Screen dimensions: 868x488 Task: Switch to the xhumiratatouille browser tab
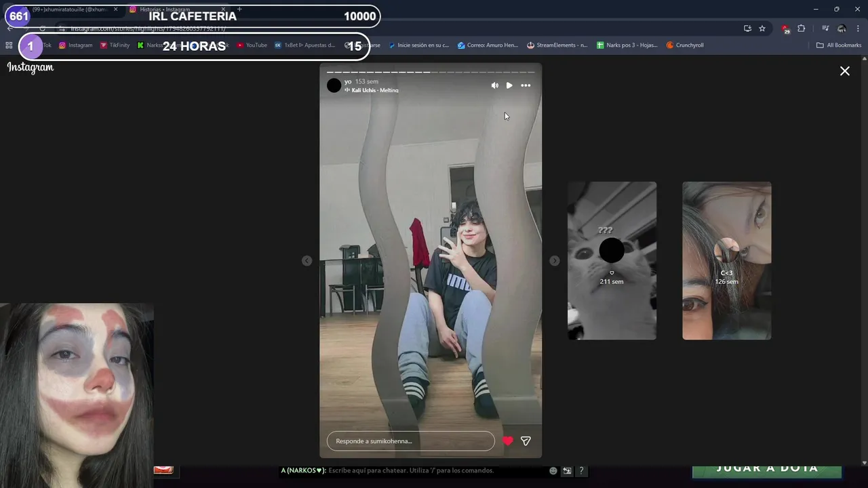click(71, 9)
